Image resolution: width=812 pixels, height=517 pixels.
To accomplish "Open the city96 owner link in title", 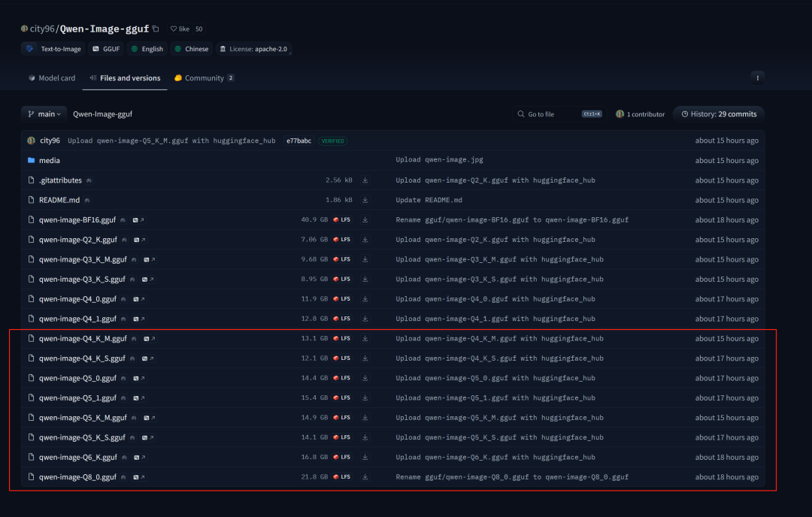I will (x=41, y=29).
